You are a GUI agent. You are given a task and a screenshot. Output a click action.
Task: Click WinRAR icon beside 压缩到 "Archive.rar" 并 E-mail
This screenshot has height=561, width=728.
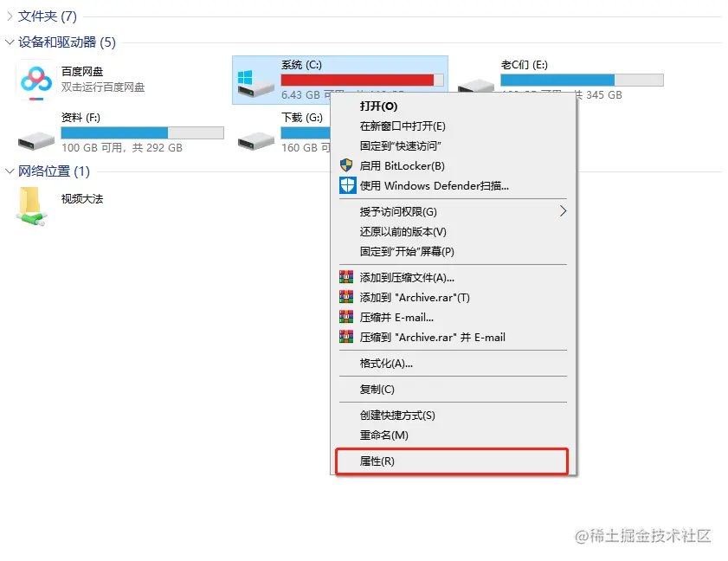(346, 337)
